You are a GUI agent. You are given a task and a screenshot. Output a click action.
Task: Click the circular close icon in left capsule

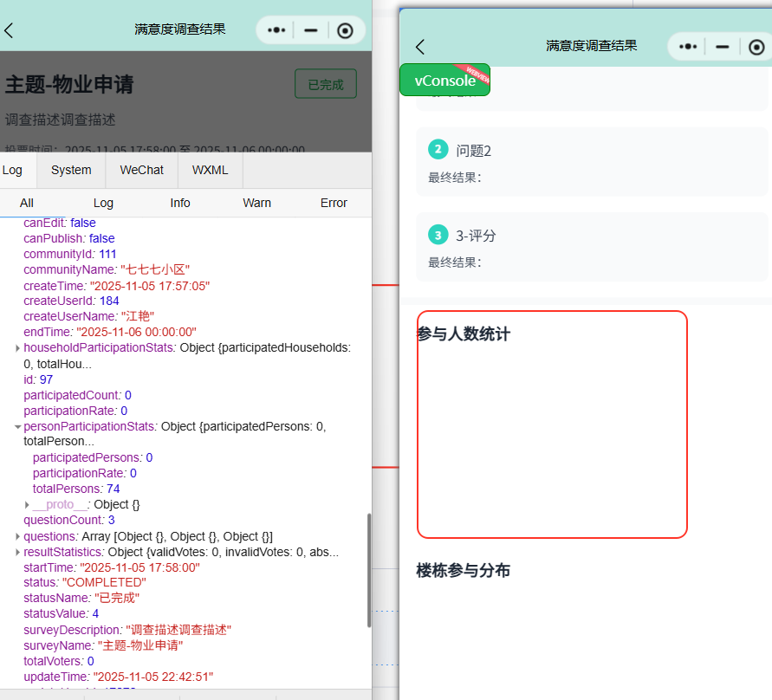point(345,29)
